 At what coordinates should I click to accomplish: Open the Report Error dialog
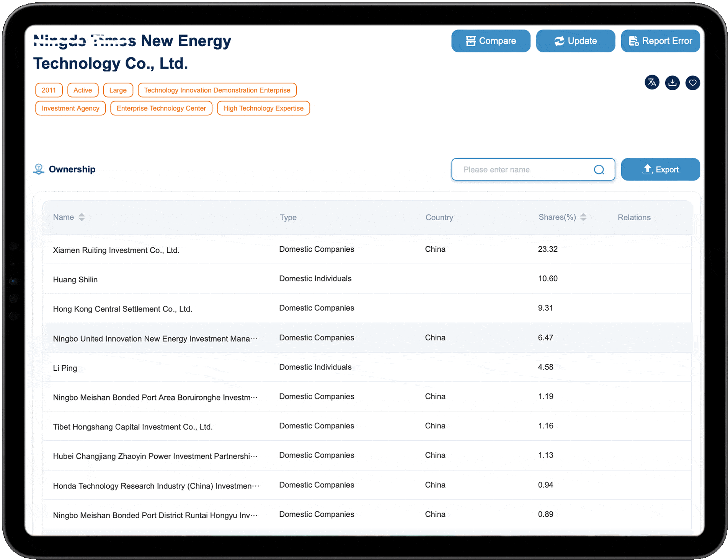[x=660, y=41]
